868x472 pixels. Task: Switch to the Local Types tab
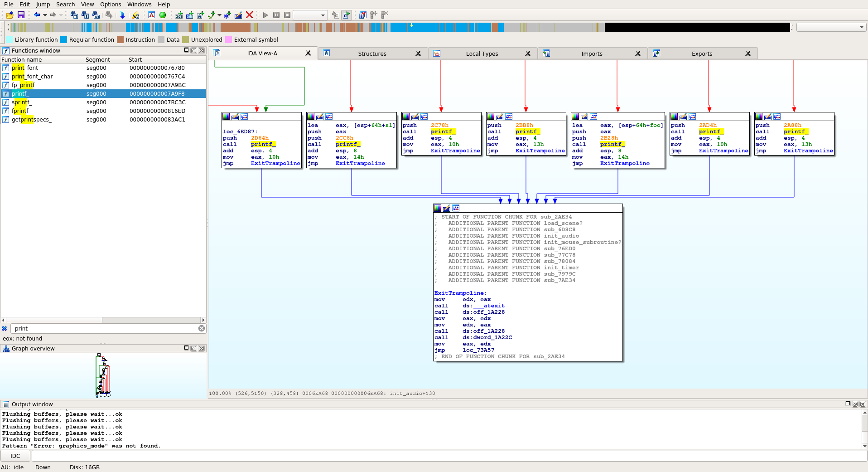(x=482, y=54)
